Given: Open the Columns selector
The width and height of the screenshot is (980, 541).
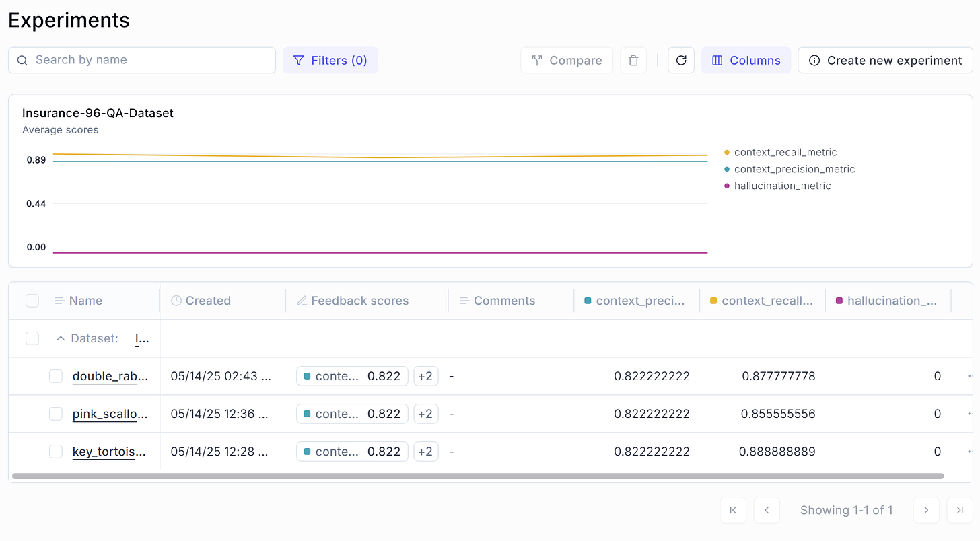Looking at the screenshot, I should point(746,61).
